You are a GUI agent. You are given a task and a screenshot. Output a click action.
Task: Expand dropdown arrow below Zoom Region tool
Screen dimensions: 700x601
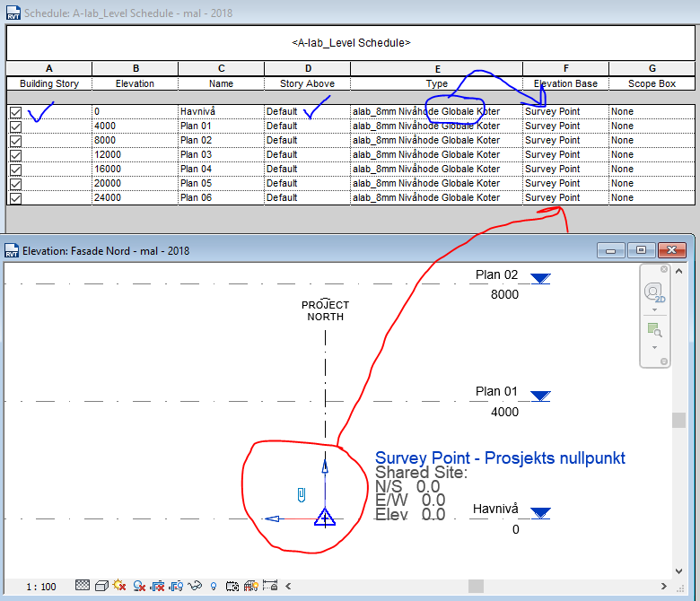tap(654, 348)
